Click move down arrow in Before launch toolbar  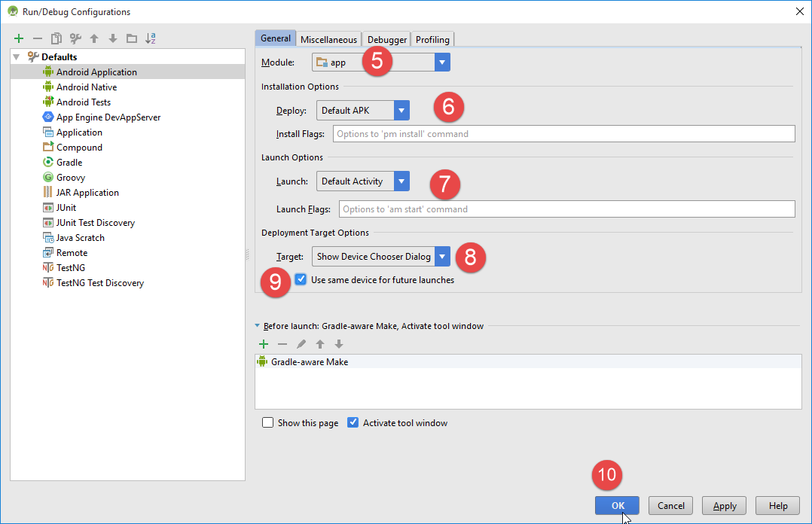coord(339,344)
